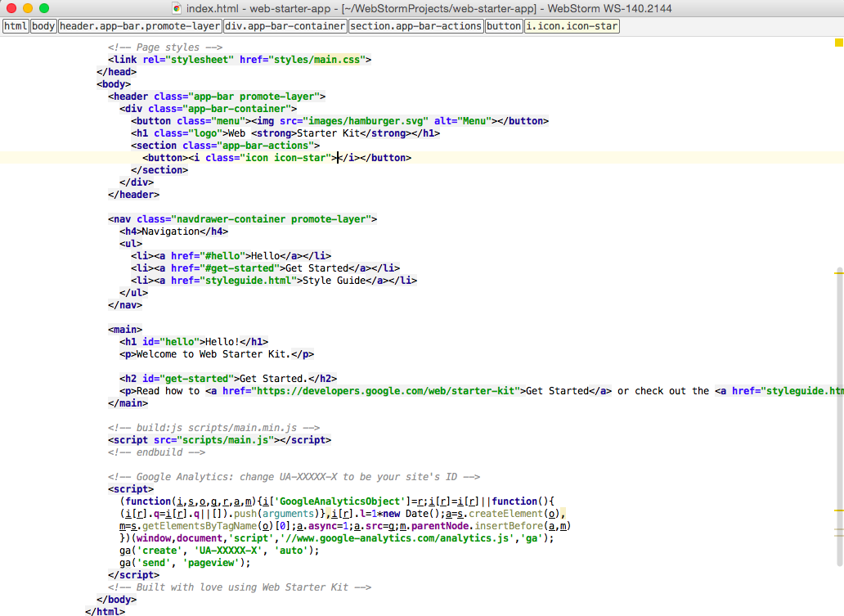The height and width of the screenshot is (616, 844).
Task: Click the closing </nav> tag
Action: coord(125,305)
